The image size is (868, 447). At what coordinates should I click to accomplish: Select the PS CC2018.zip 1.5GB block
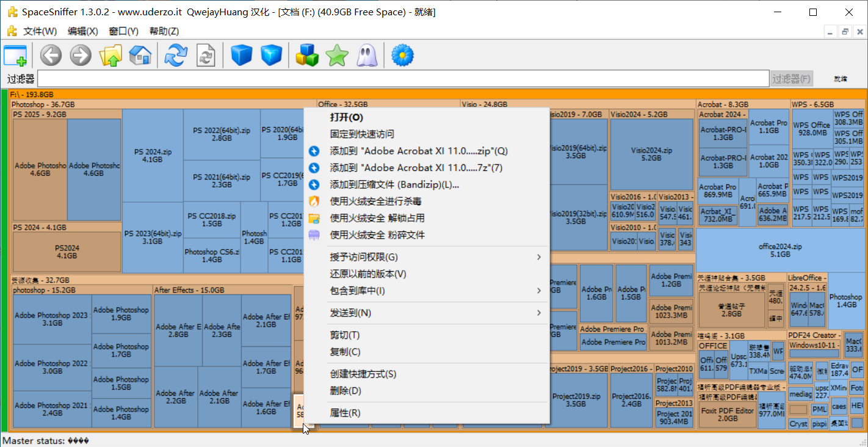(212, 220)
